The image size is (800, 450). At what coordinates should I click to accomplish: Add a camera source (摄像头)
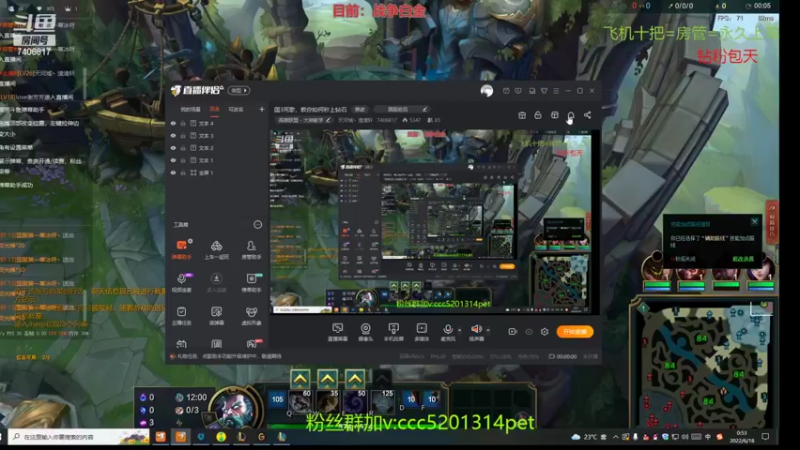pyautogui.click(x=365, y=332)
